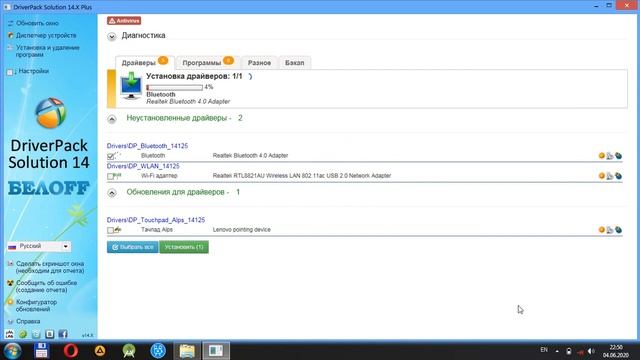Screen dimensions: 640x360
Task: Open Установка и удаление программ
Action: point(48,51)
